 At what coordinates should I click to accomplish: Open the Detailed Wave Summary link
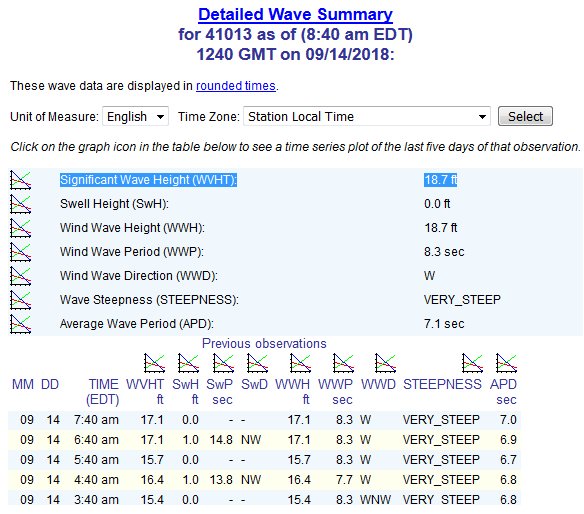pyautogui.click(x=295, y=15)
